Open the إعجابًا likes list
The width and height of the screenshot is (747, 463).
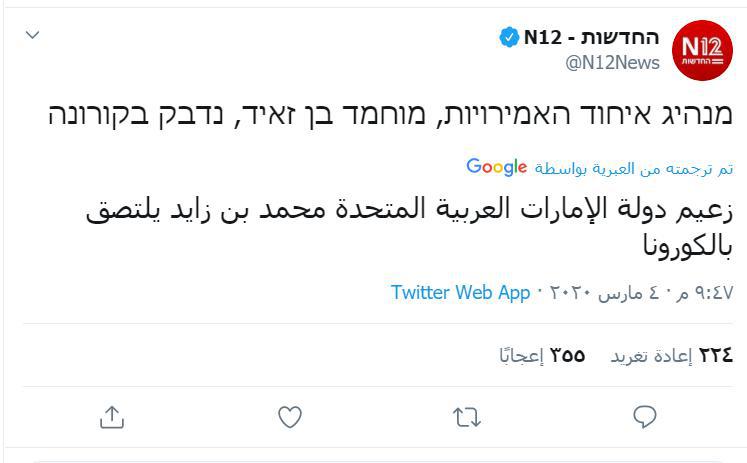pyautogui.click(x=520, y=355)
